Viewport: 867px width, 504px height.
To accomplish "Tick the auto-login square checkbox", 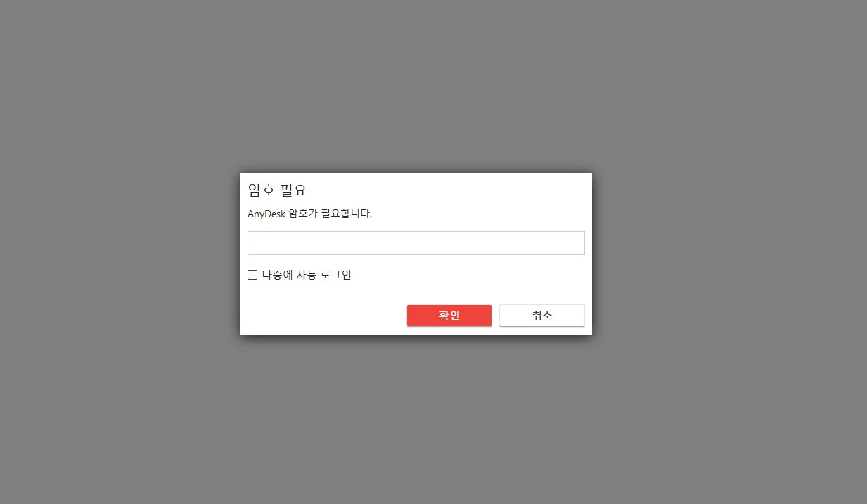I will (x=252, y=275).
